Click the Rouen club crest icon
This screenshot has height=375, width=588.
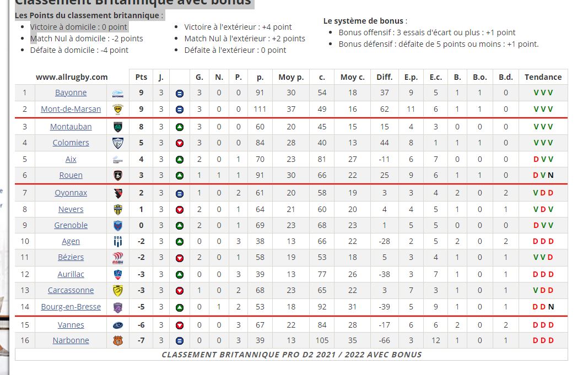[118, 175]
